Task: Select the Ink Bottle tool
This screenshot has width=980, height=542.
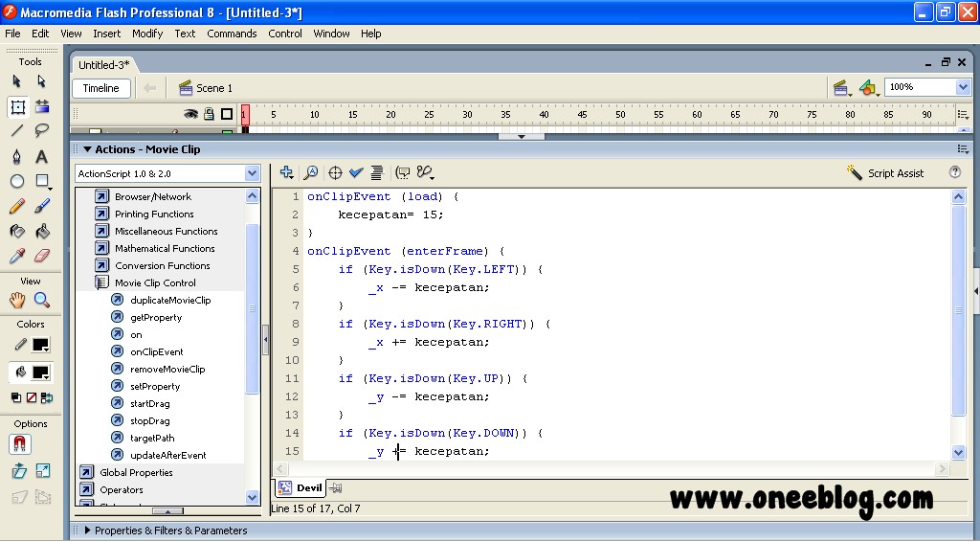Action: (17, 232)
